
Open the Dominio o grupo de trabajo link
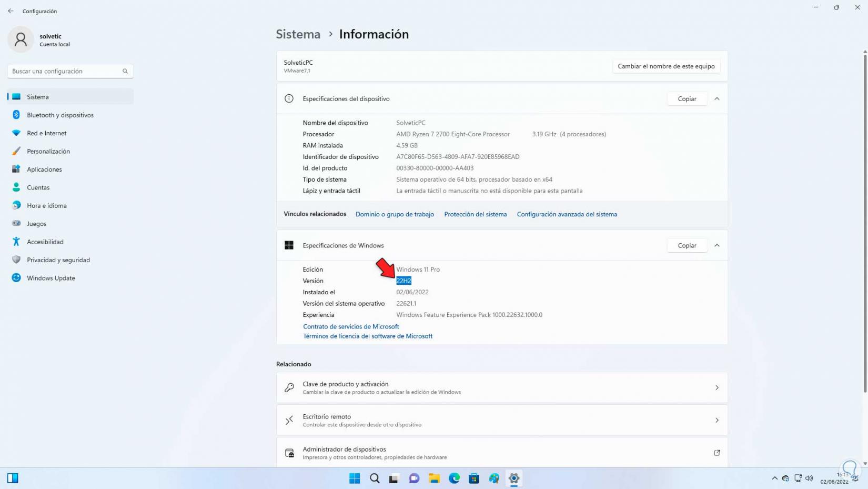coord(395,214)
